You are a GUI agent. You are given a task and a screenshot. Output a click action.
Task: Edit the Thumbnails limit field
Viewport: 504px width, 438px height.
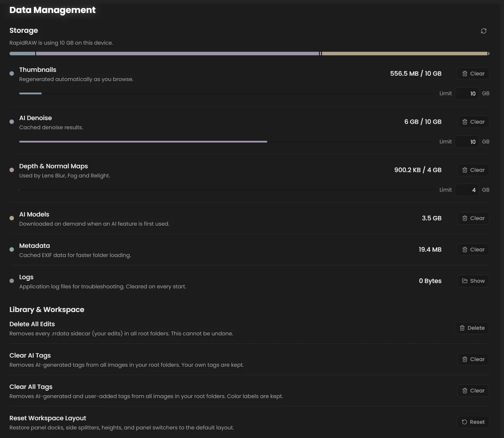467,93
